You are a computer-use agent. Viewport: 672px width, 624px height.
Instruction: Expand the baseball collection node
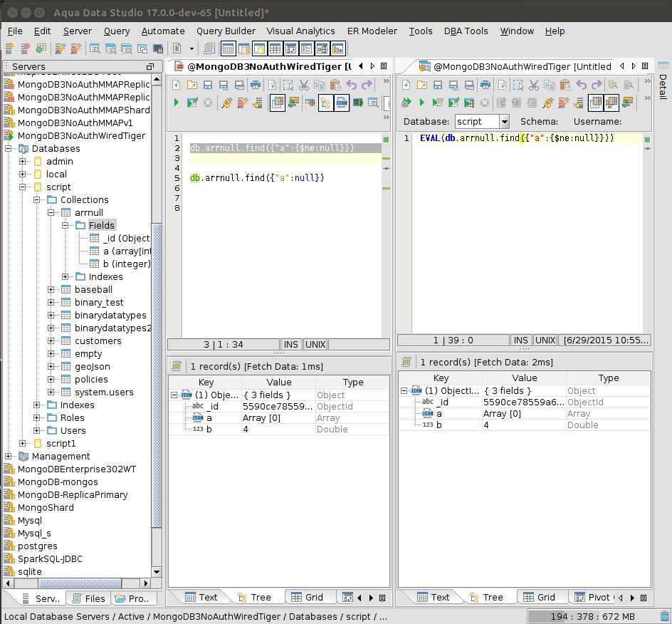51,289
